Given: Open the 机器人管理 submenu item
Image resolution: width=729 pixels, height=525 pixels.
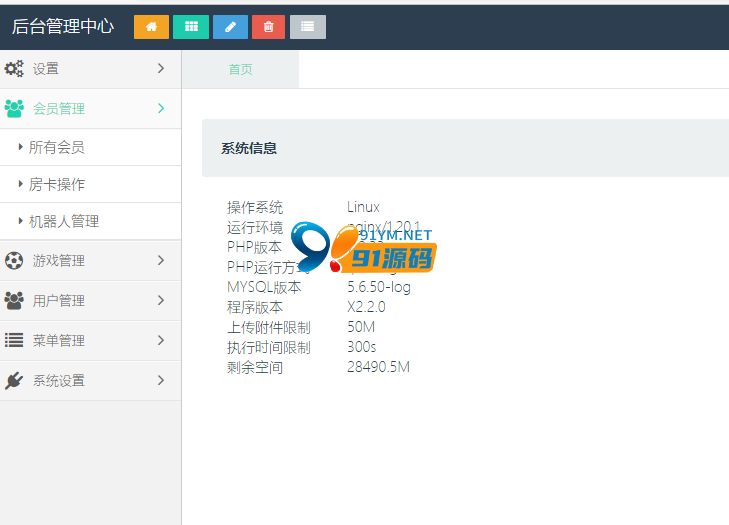Looking at the screenshot, I should [x=90, y=221].
